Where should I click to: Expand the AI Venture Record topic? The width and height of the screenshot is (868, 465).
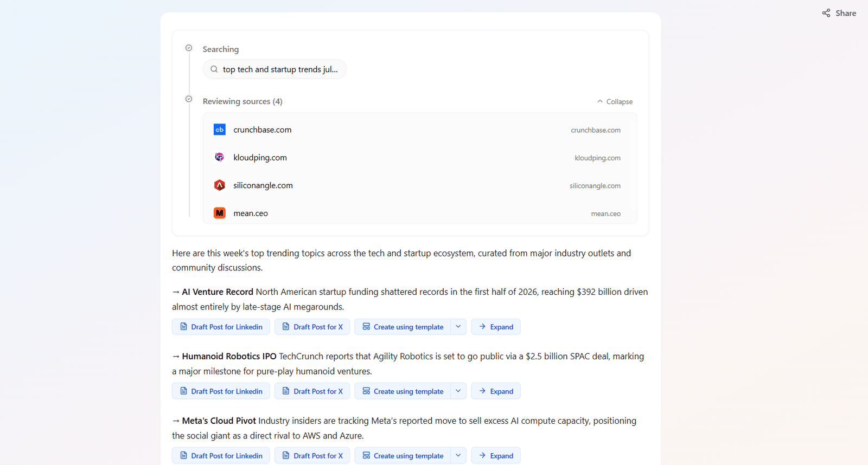(x=496, y=327)
